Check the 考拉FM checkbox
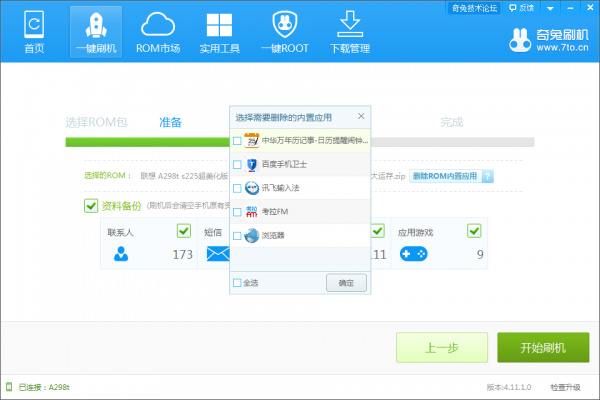This screenshot has width=600, height=400. coord(237,212)
